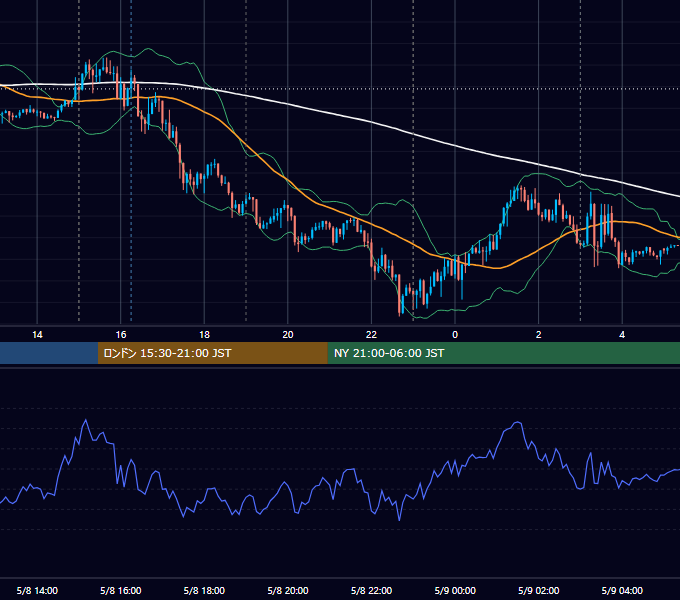Click the 14 hour axis label
This screenshot has height=600, width=680.
(37, 335)
